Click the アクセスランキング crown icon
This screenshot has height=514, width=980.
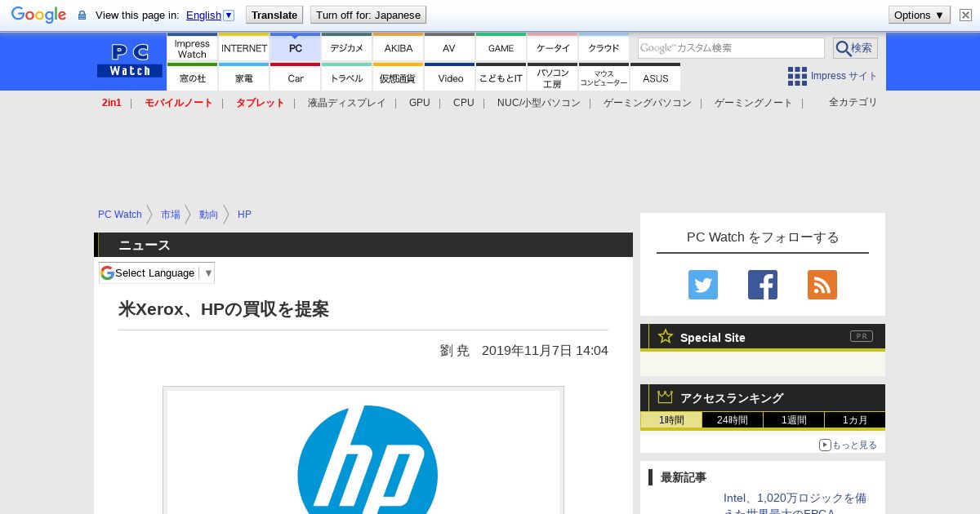coord(666,397)
